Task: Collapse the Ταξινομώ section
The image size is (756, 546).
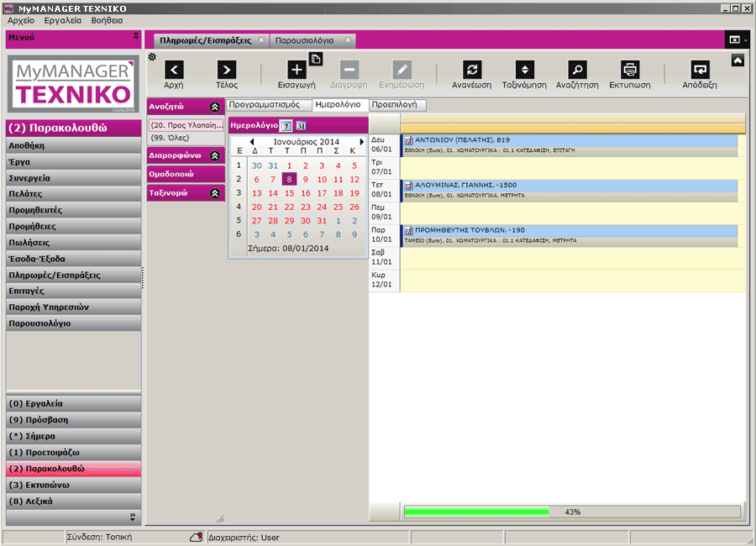Action: pyautogui.click(x=215, y=193)
